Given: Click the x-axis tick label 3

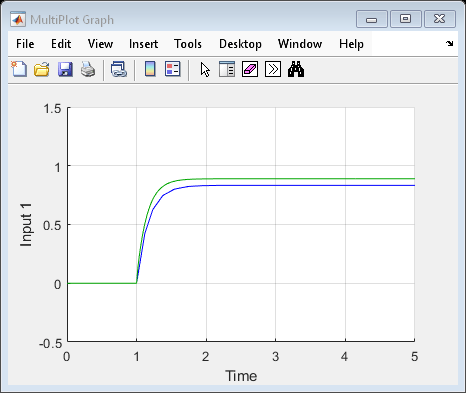Looking at the screenshot, I should (x=275, y=357).
